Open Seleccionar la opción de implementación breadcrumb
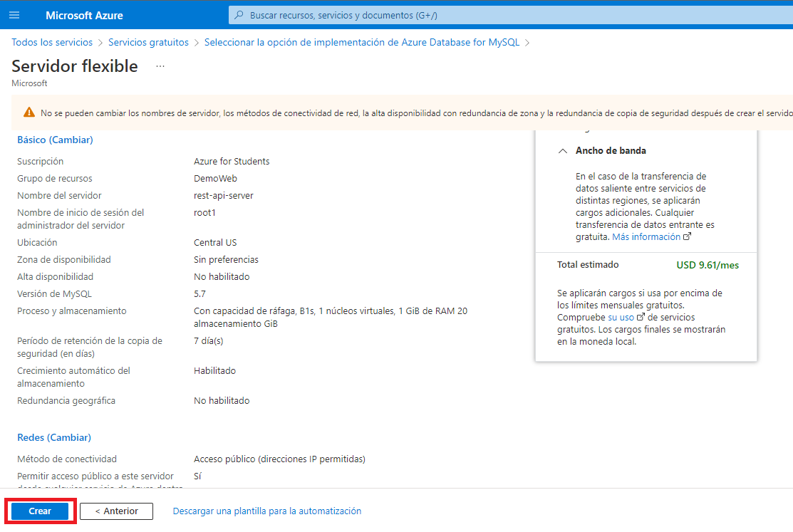793x532 pixels. (362, 43)
